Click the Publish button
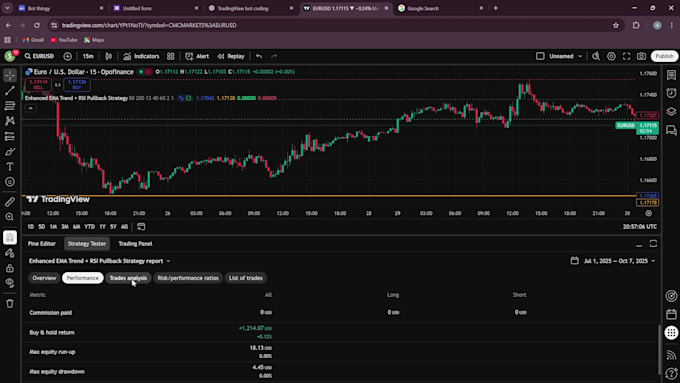 coord(664,56)
